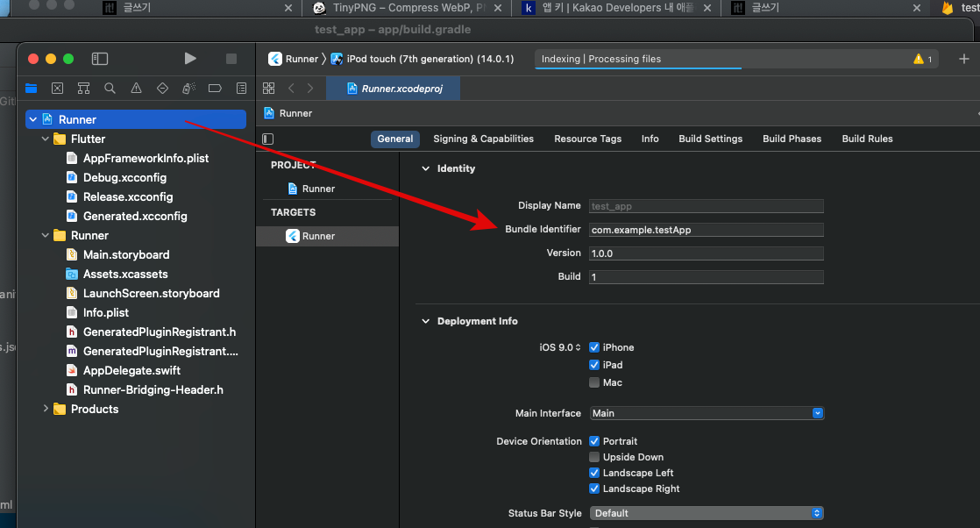Collapse the Identity section

pyautogui.click(x=426, y=168)
